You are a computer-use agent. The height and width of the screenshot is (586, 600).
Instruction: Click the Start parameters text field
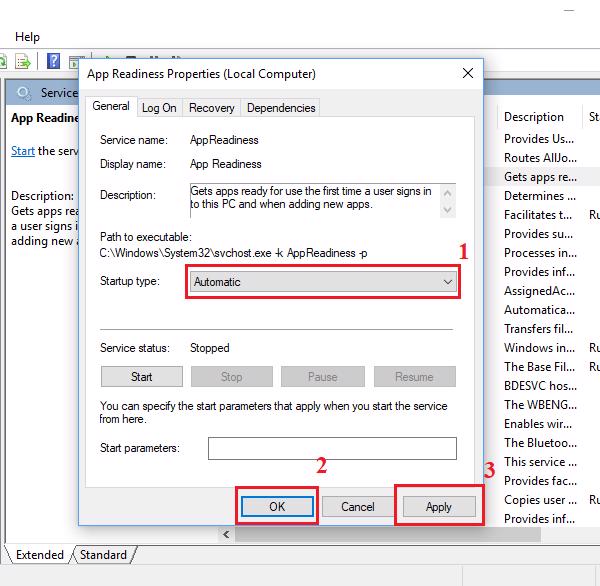(x=331, y=448)
